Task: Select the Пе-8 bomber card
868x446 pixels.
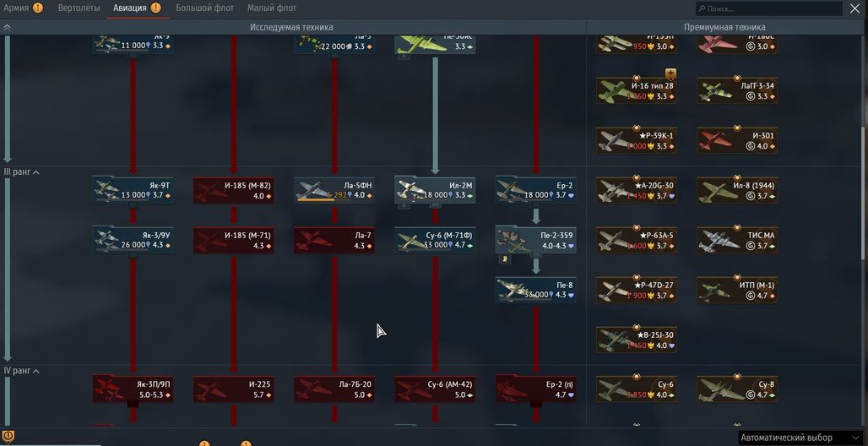Action: pyautogui.click(x=536, y=290)
